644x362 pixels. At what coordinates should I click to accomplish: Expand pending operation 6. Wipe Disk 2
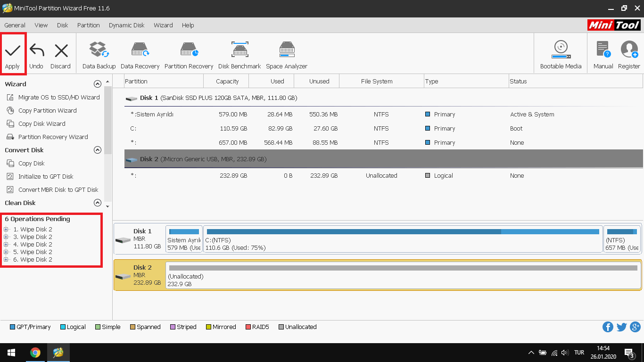(6, 260)
